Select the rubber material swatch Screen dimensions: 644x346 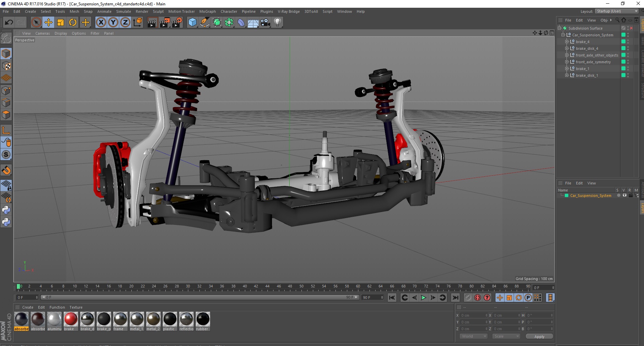pyautogui.click(x=203, y=322)
